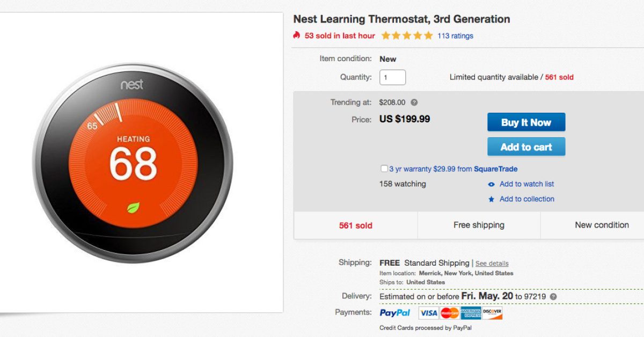
Task: Open shipping See details link
Action: click(x=492, y=263)
